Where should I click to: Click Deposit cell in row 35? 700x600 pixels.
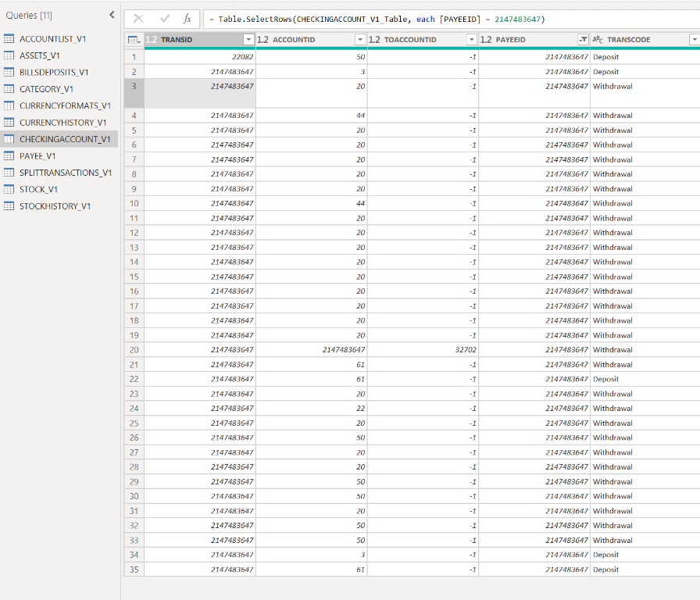click(645, 570)
